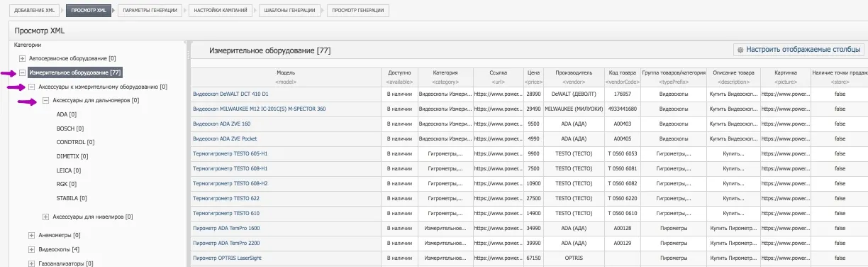Screen dimensions: 868x267
Task: Click the Производитель column header
Action: (x=574, y=77)
